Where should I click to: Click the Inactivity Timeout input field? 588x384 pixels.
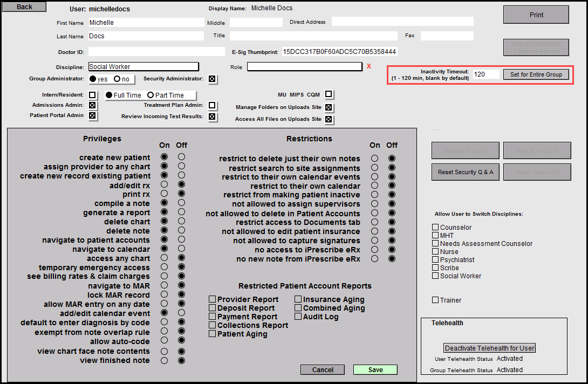[x=486, y=74]
